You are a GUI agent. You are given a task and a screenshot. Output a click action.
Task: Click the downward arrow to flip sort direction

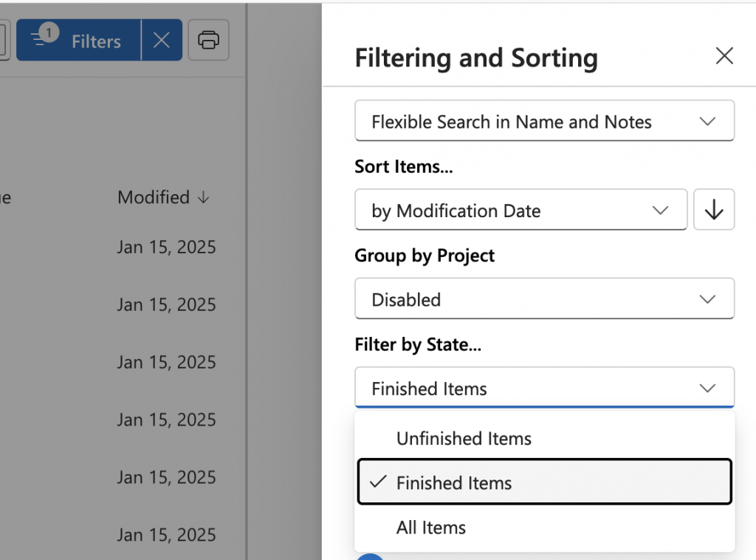[x=714, y=209]
